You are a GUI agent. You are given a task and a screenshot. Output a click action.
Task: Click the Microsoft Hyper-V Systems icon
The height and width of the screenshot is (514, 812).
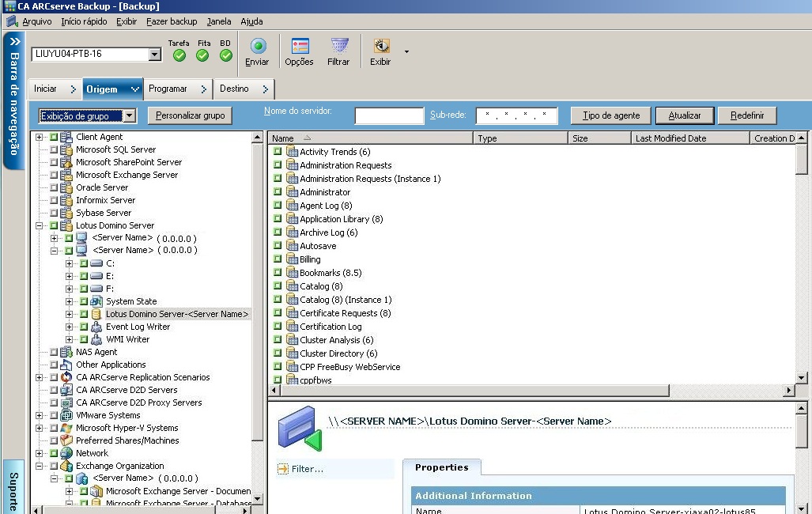[66, 428]
